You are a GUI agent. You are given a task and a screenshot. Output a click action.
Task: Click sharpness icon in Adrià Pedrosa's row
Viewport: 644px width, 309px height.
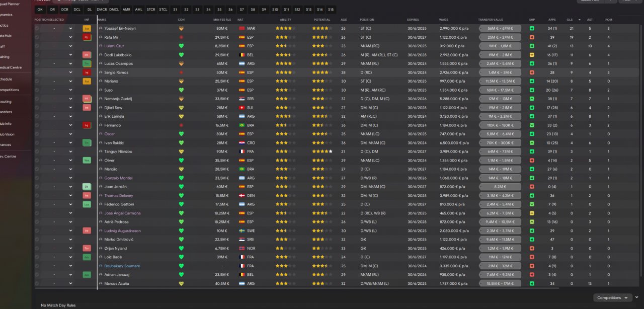(x=532, y=222)
